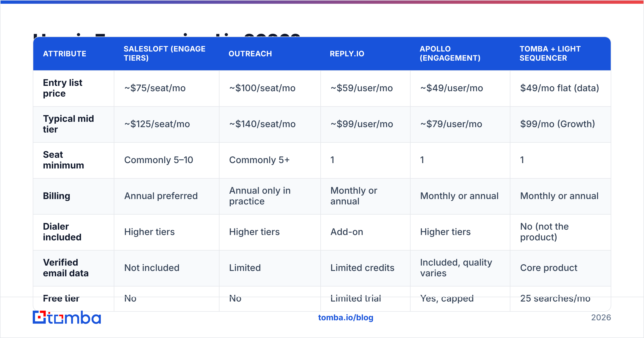
Task: Click the '~$59/user/mo' Reply.io price
Action: coord(361,88)
